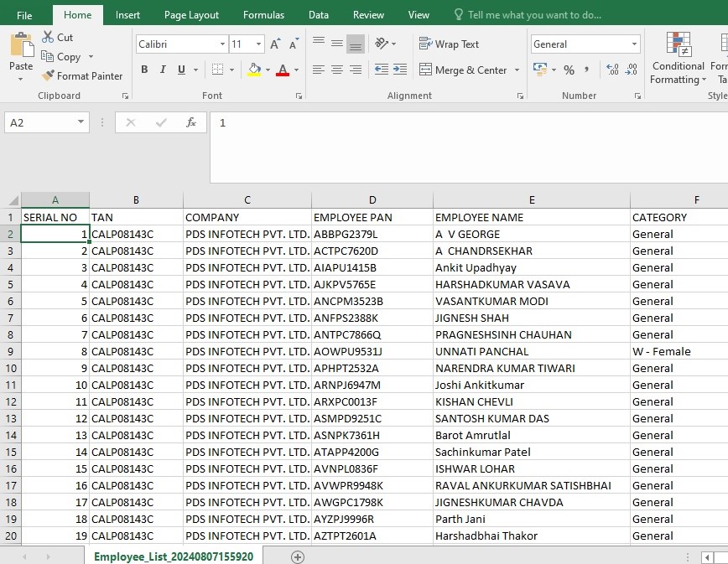Image resolution: width=728 pixels, height=564 pixels.
Task: Increase font size with the larger A icon
Action: pos(275,44)
